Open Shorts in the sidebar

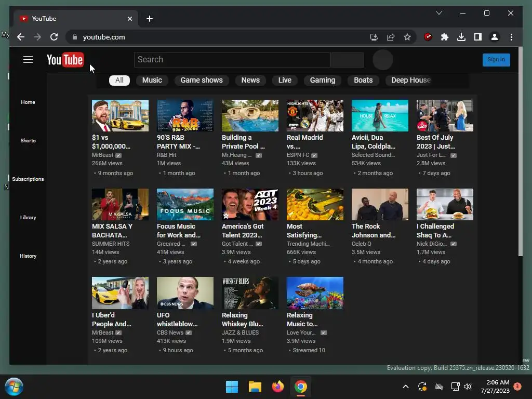click(28, 140)
